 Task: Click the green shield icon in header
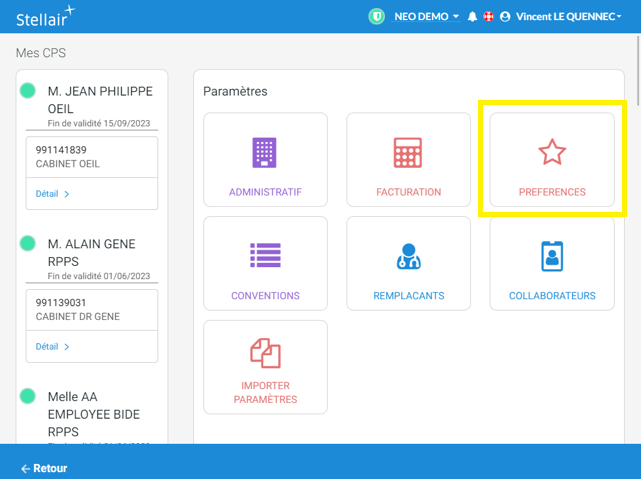377,17
